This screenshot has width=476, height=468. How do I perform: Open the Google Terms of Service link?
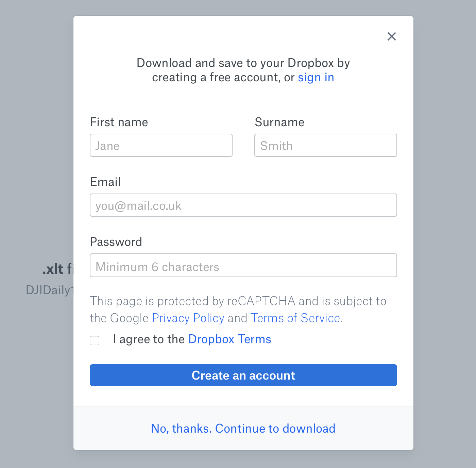click(x=295, y=318)
